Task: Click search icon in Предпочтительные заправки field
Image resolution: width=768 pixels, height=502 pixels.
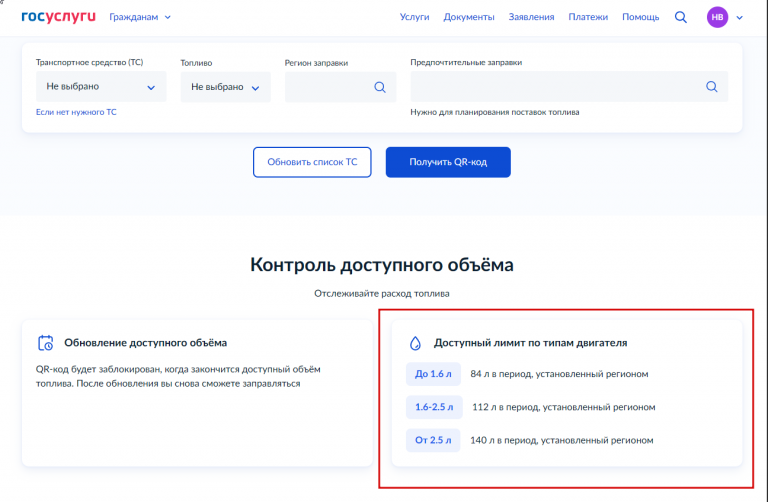Action: pyautogui.click(x=712, y=87)
